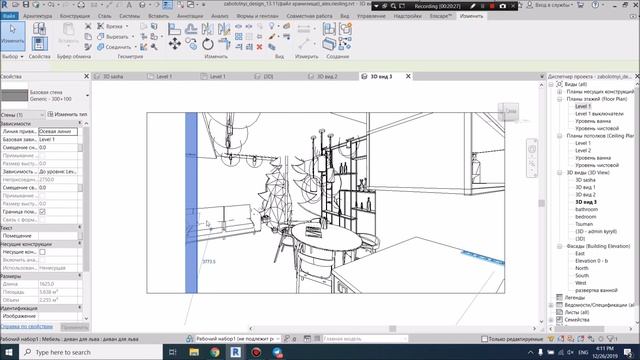Image resolution: width=640 pixels, height=360 pixels.
Task: Click the Cope notch icon labeled Врезка
Action: [100, 26]
